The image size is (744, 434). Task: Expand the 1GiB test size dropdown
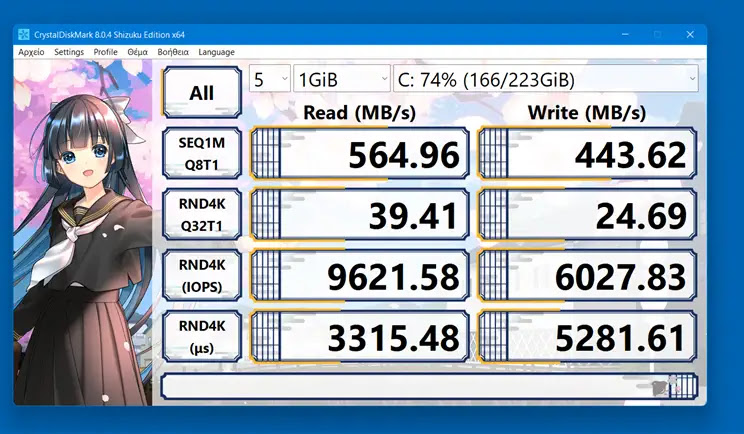click(342, 79)
